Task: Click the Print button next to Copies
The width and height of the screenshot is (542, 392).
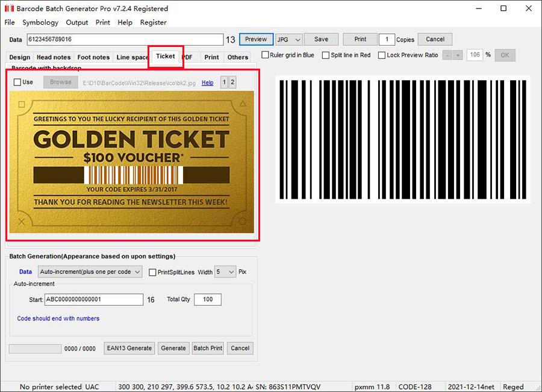Action: pyautogui.click(x=360, y=39)
